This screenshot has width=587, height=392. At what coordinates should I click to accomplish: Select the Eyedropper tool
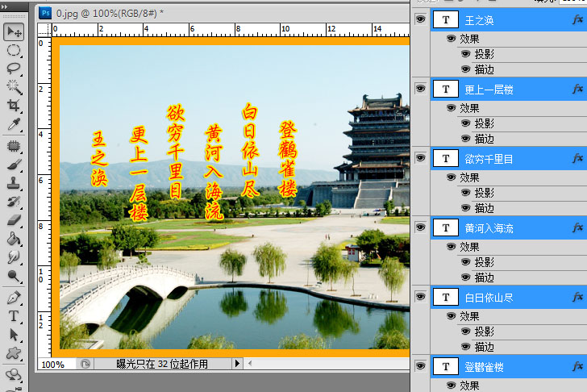point(14,124)
